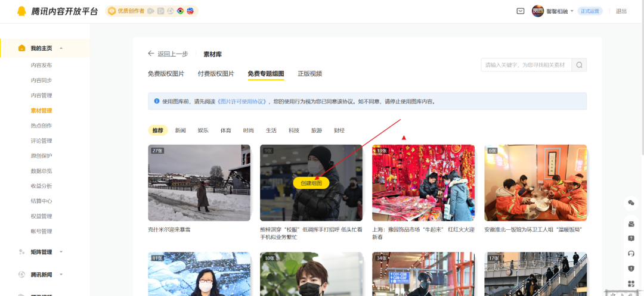Open the envelope mail floating icon
Screen dimensions: 644x296
coord(631,224)
